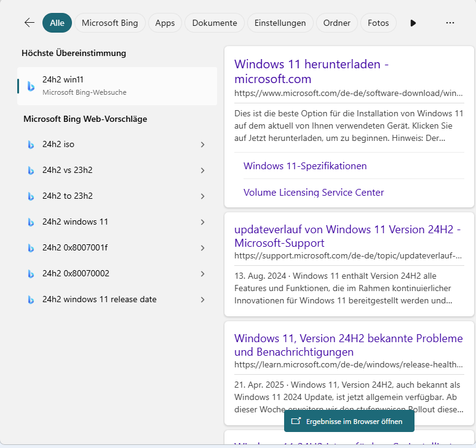
Task: Open the three-dots options menu
Action: (x=450, y=23)
